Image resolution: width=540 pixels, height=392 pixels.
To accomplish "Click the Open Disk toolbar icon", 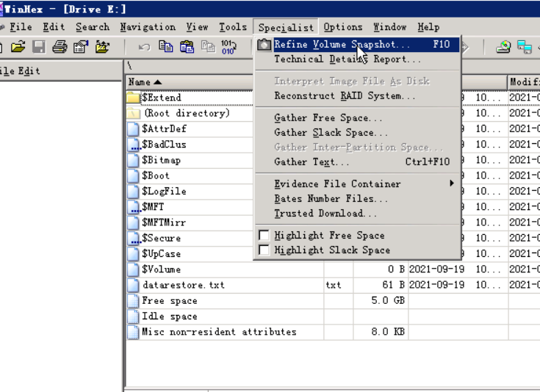I will coord(503,47).
